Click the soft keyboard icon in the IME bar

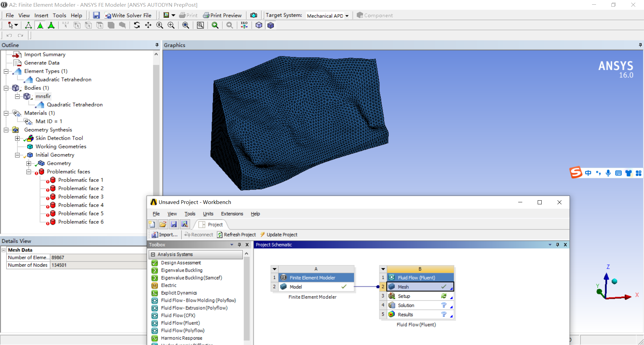click(x=619, y=173)
